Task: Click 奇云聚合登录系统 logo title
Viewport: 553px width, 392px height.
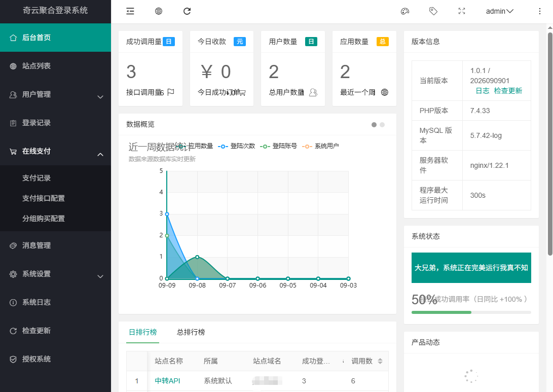Action: (x=55, y=10)
